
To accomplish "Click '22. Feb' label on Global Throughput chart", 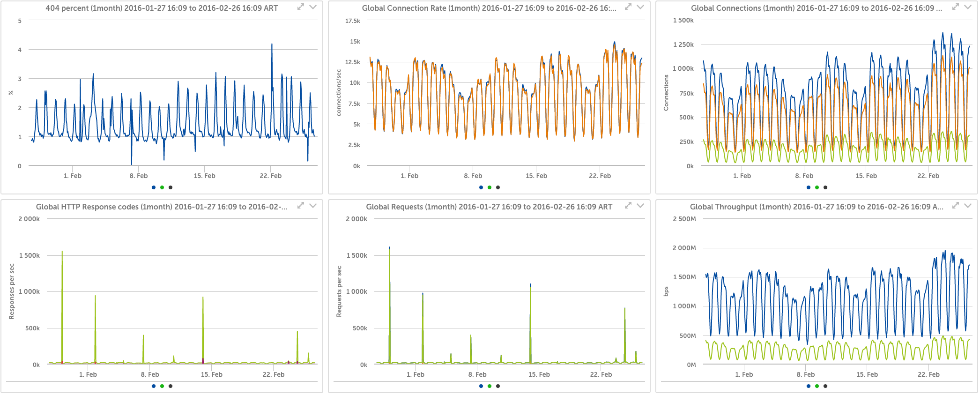I will pos(928,374).
